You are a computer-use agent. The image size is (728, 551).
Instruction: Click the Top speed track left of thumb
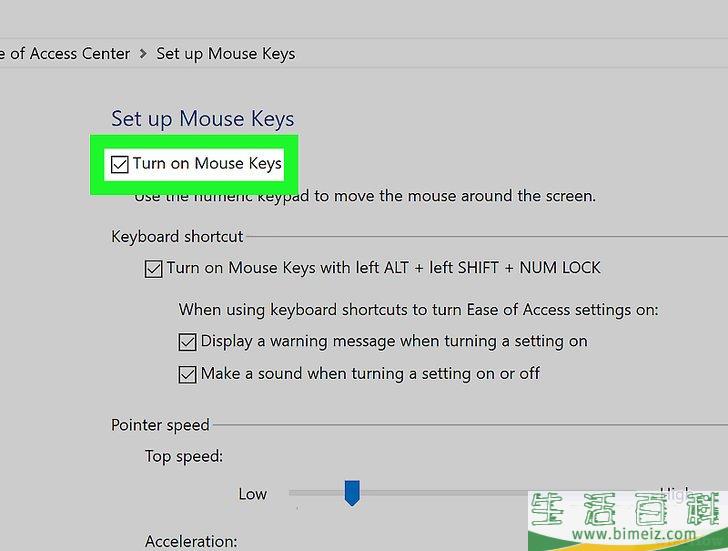(x=315, y=493)
